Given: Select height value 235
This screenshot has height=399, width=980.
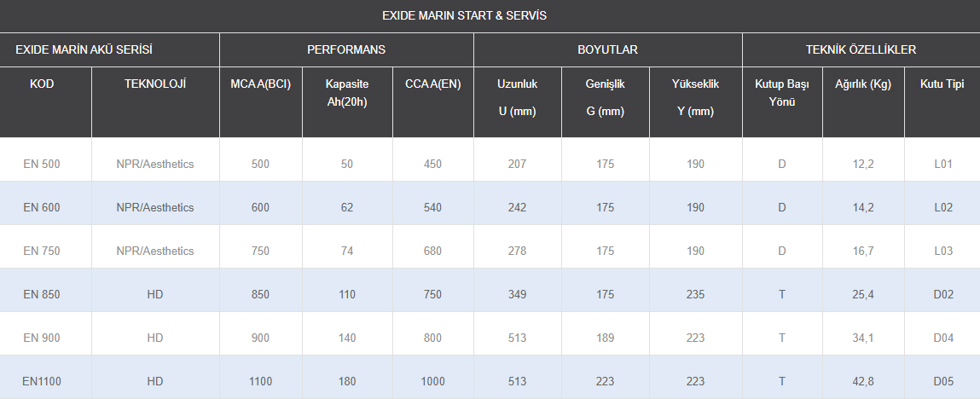Looking at the screenshot, I should click(695, 294).
